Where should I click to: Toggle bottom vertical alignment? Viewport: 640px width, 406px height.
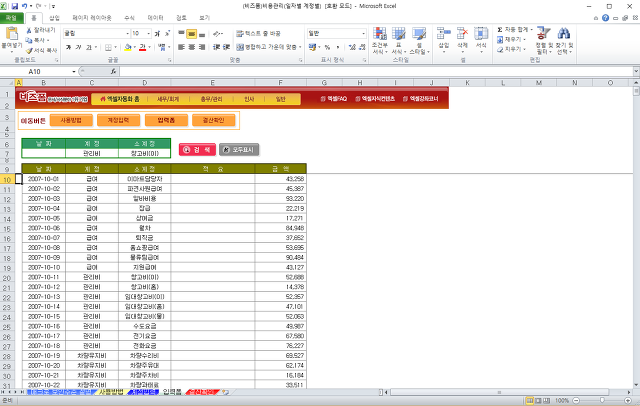202,33
